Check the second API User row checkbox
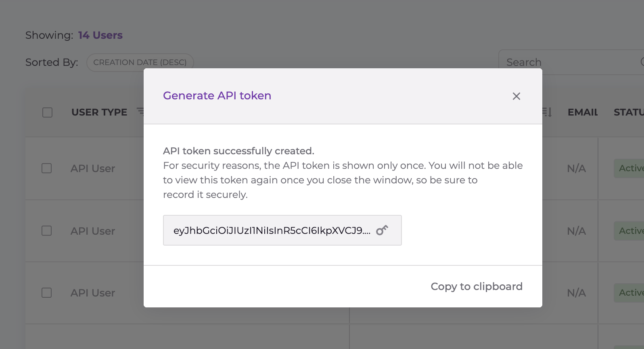644x349 pixels. pyautogui.click(x=47, y=231)
